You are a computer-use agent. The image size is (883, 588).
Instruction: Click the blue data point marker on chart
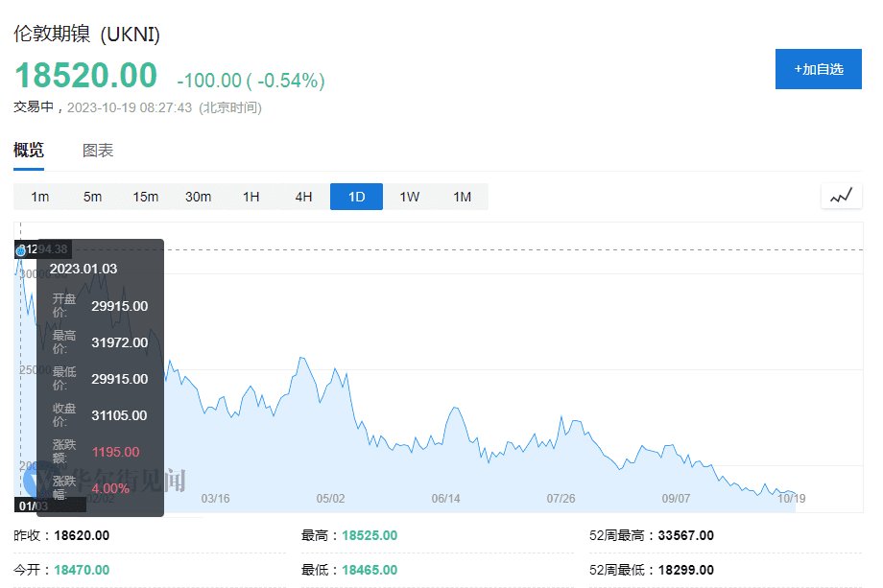pos(21,251)
